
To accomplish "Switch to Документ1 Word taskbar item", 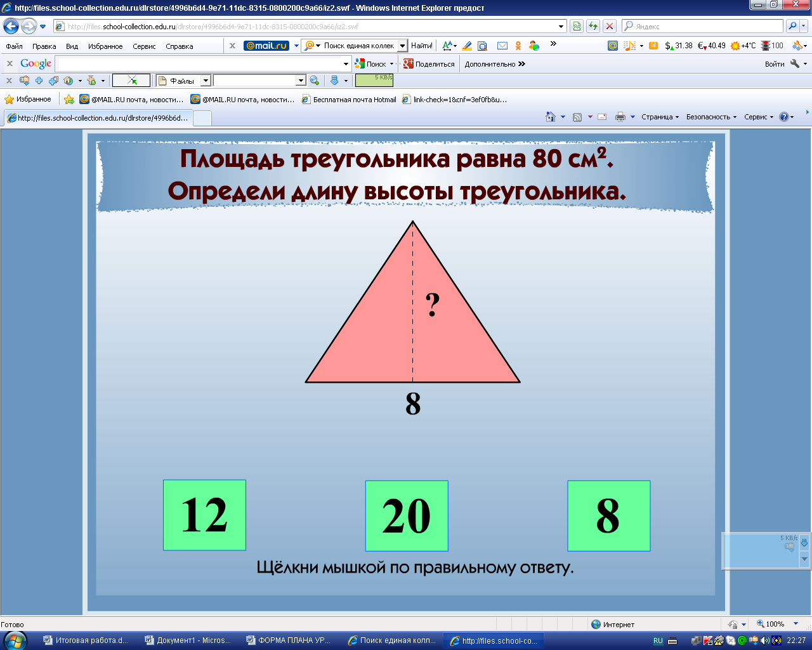I will 188,640.
